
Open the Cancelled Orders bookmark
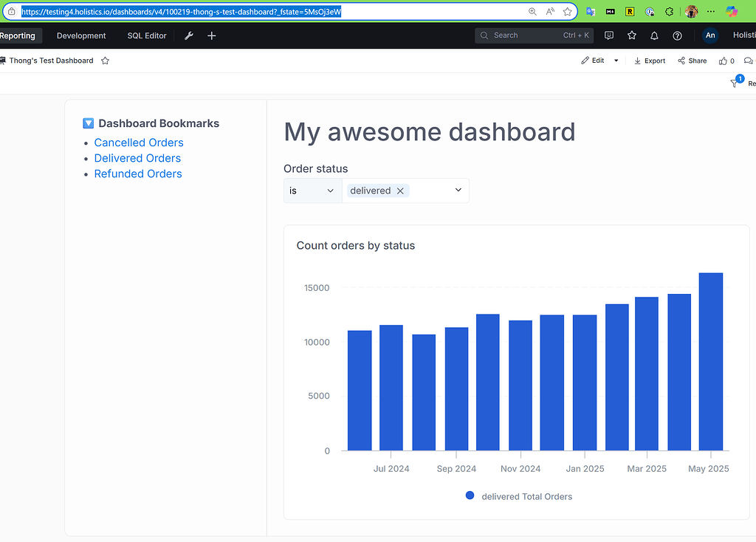click(139, 143)
